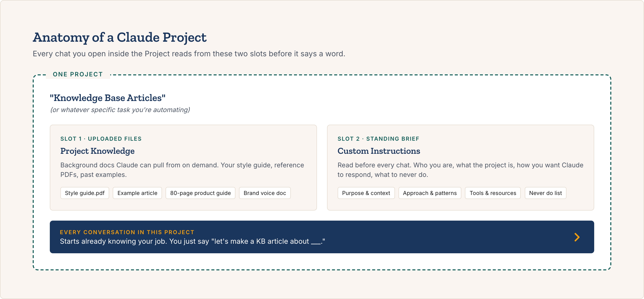The image size is (644, 299).
Task: Click the italic task description under project title
Action: 120,110
